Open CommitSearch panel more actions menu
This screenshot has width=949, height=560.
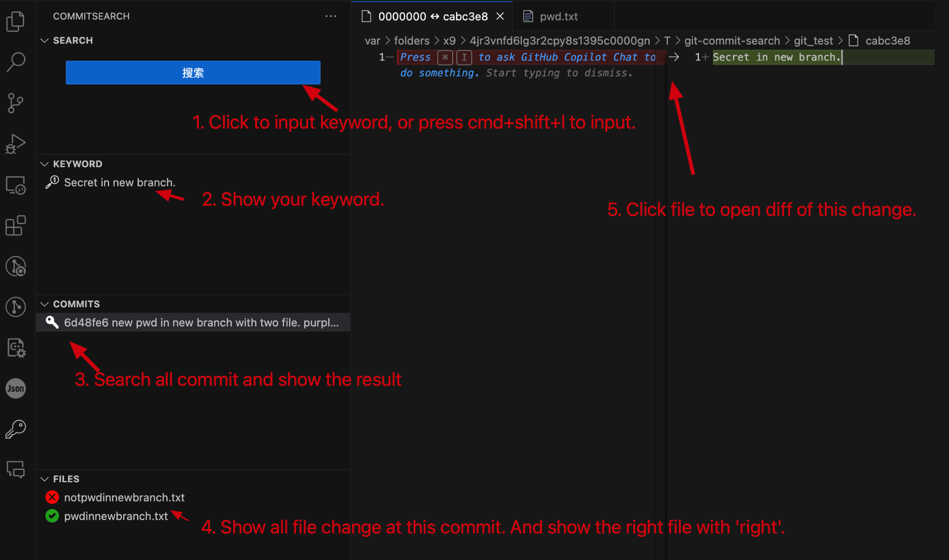click(330, 16)
